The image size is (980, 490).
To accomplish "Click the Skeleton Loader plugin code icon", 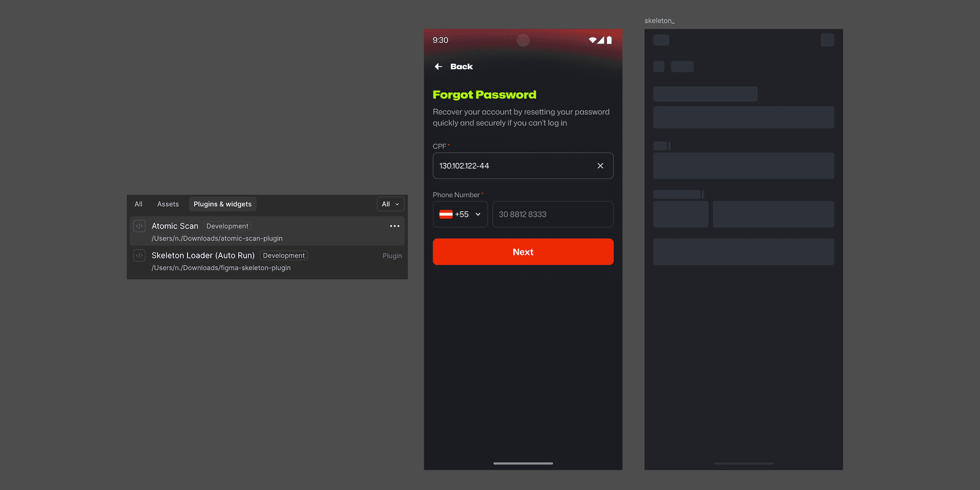I will tap(140, 255).
